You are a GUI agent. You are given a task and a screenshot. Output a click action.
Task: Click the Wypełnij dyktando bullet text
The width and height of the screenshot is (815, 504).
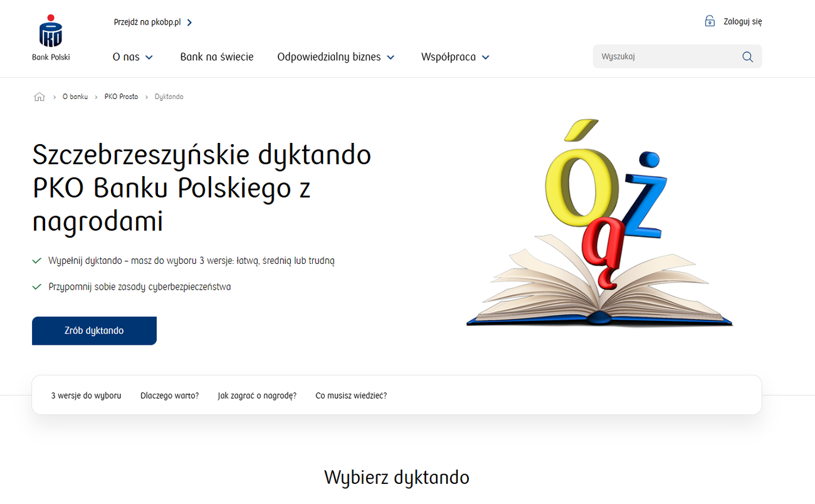pos(192,260)
